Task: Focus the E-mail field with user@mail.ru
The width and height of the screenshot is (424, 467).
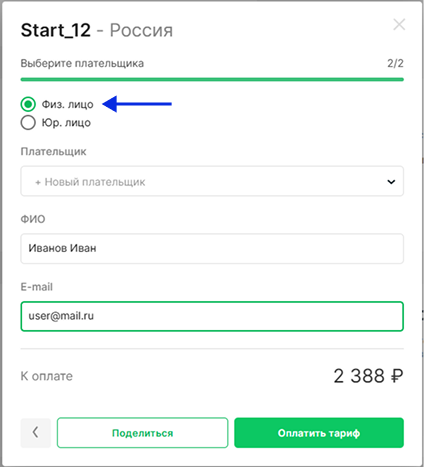Action: pyautogui.click(x=212, y=316)
